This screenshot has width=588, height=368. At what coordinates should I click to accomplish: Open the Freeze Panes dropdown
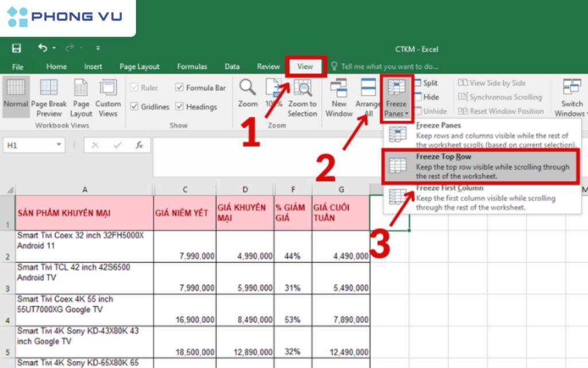click(x=396, y=98)
